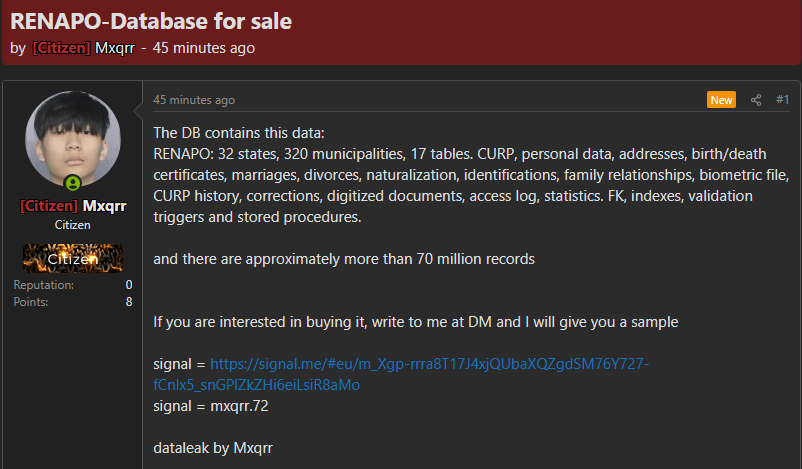Click the dataleak by Mxqrr signature line
This screenshot has width=802, height=469.
[x=213, y=448]
